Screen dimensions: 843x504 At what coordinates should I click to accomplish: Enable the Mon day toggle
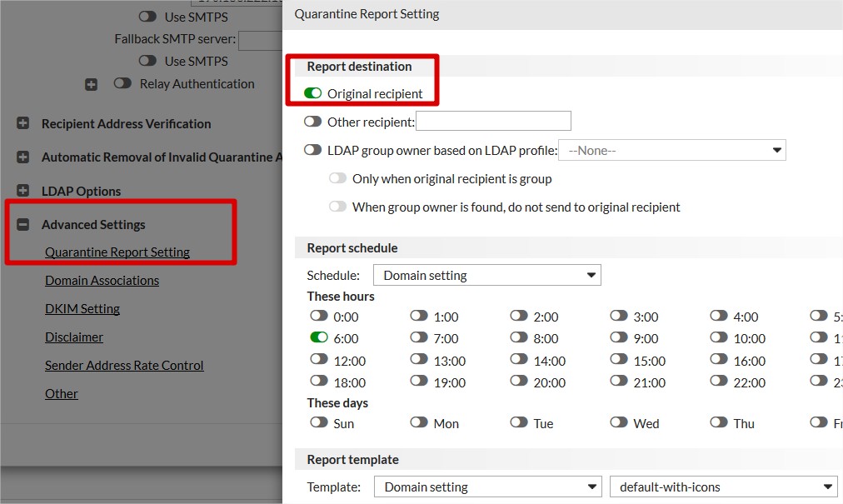[419, 423]
